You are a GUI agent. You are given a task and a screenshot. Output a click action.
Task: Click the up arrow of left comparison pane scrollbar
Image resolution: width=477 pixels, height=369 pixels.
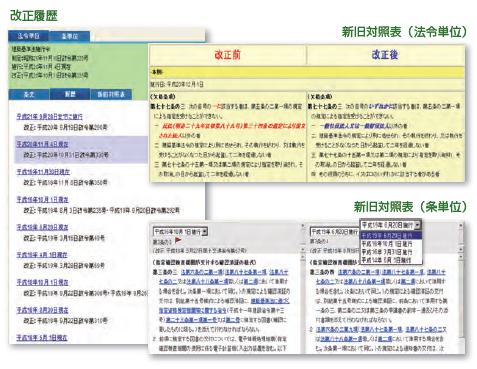click(x=303, y=226)
